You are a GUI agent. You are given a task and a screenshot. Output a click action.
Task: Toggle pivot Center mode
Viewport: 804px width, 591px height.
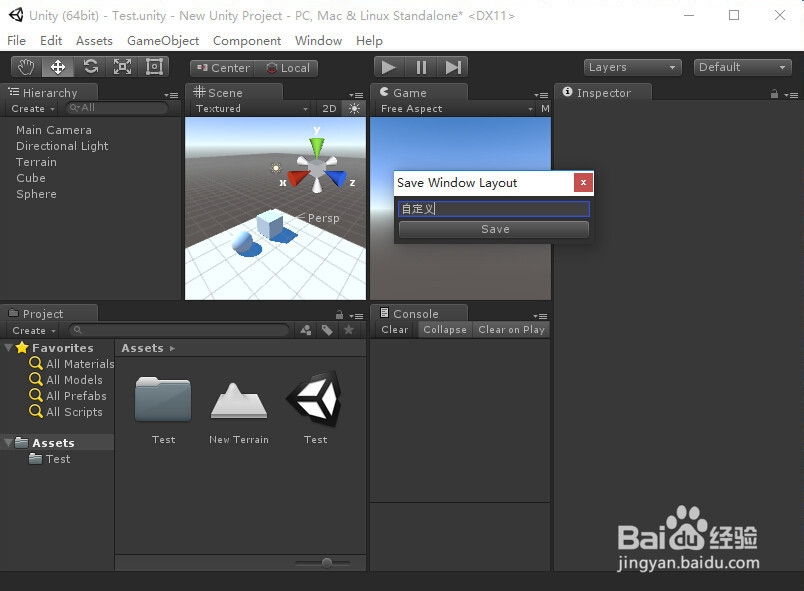(x=223, y=68)
